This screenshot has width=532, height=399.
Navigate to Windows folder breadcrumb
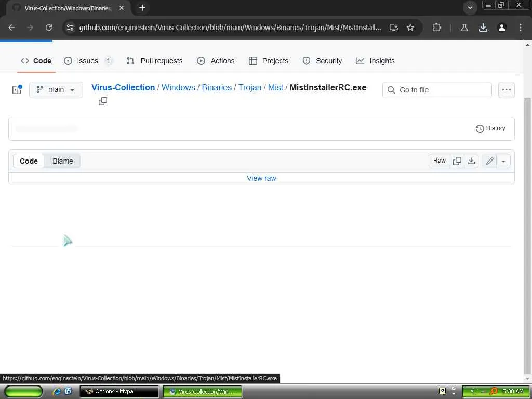tap(178, 87)
